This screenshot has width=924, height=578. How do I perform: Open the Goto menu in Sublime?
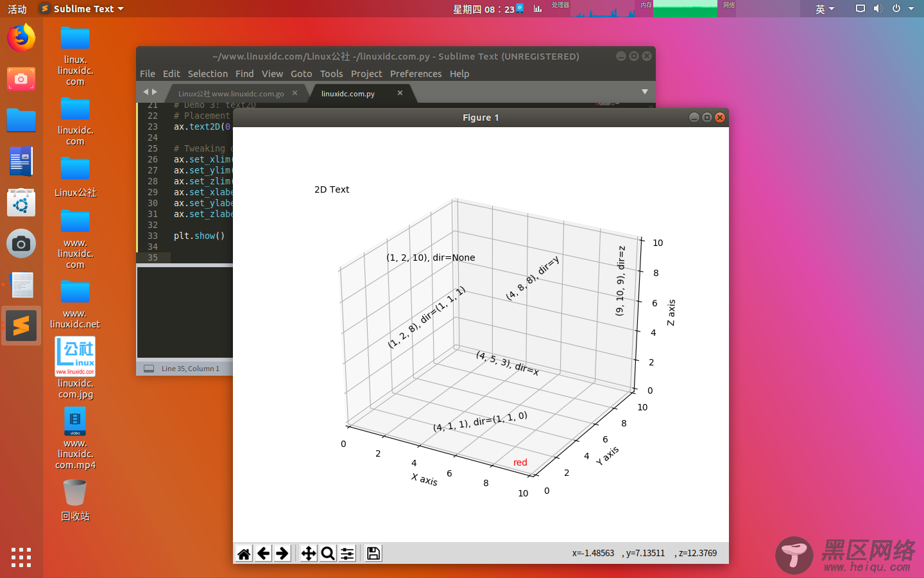301,74
